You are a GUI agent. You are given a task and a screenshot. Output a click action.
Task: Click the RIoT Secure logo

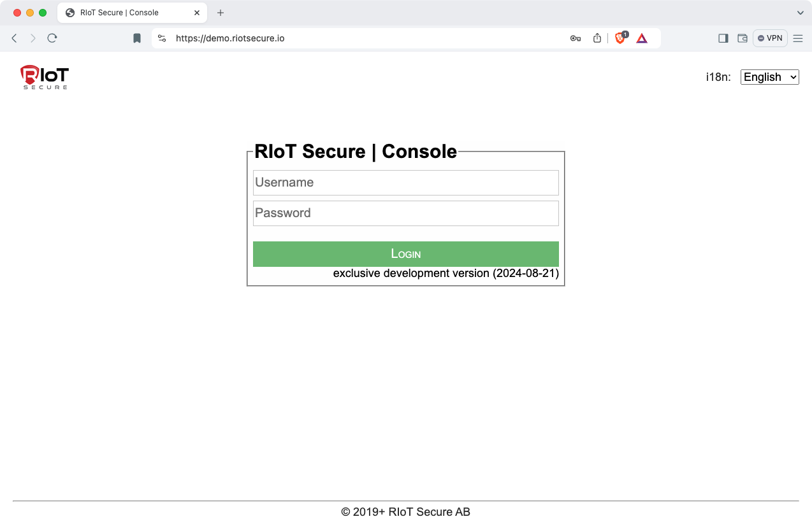(x=44, y=77)
